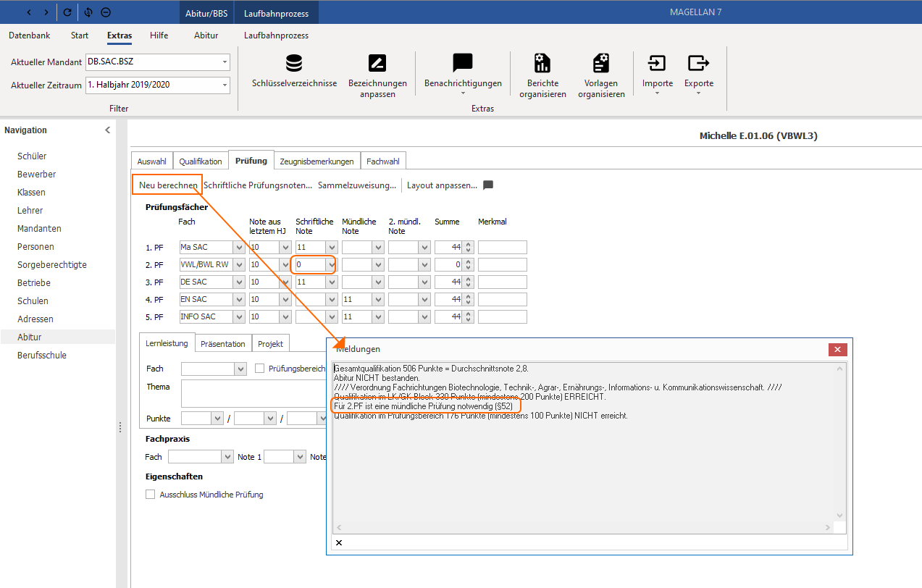Open the Schlüsselverzeichnisse database icon
The width and height of the screenshot is (922, 588).
pos(294,64)
